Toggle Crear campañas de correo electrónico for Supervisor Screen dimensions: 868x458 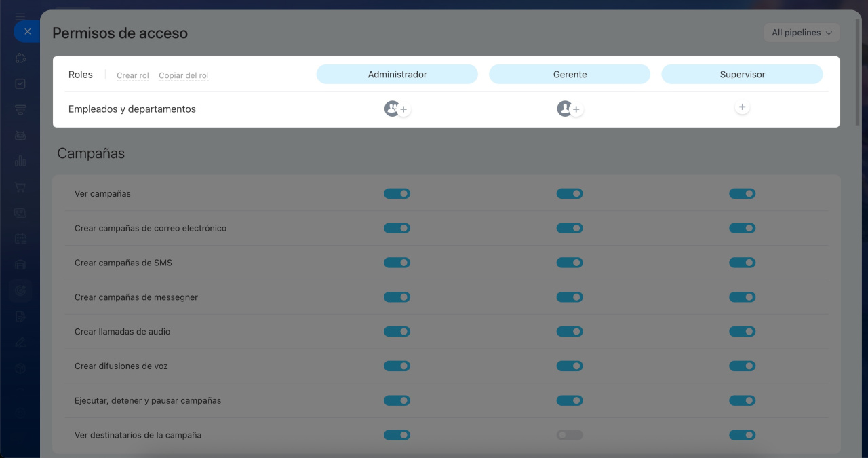[743, 228]
